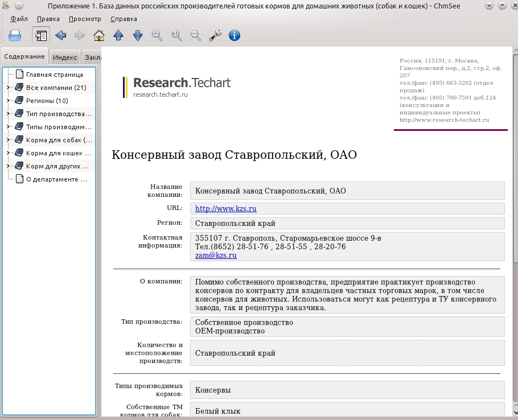
Task: Click ОЕМ-производство text
Action: click(230, 331)
